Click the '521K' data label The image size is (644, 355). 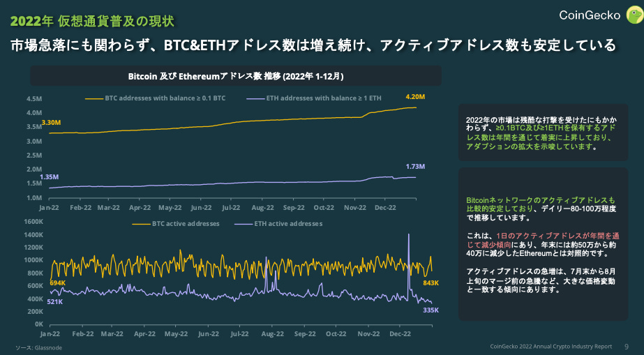click(54, 302)
